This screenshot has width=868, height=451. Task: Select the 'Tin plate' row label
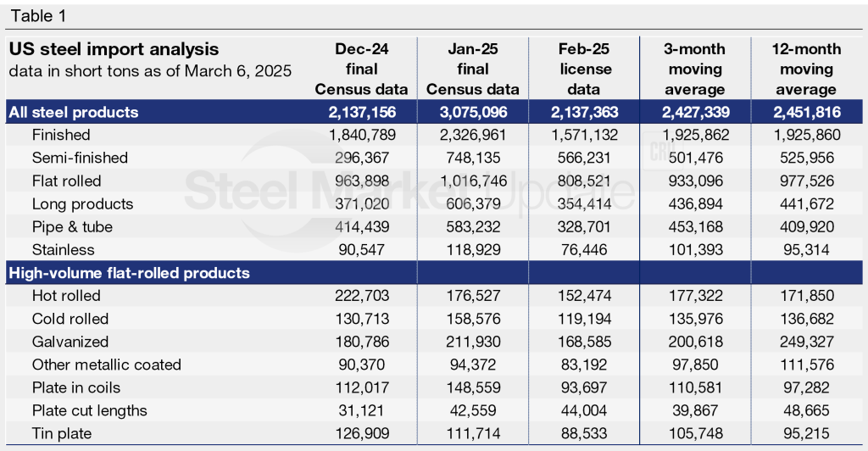(x=62, y=434)
